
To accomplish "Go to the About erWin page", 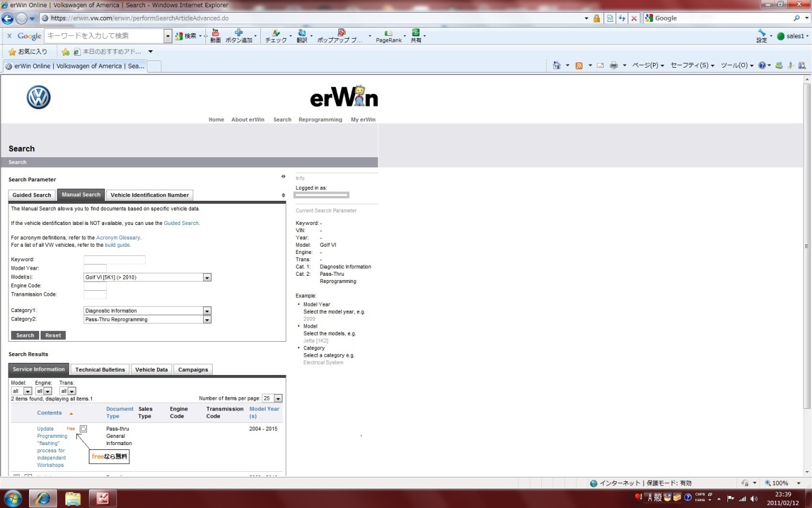I will [x=248, y=120].
